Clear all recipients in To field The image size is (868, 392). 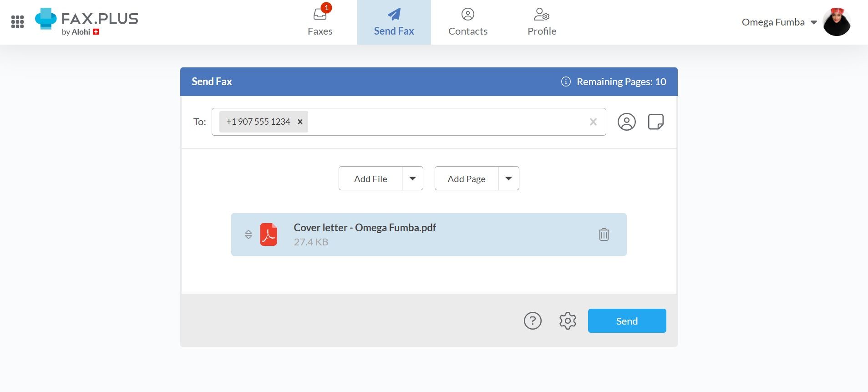(593, 122)
